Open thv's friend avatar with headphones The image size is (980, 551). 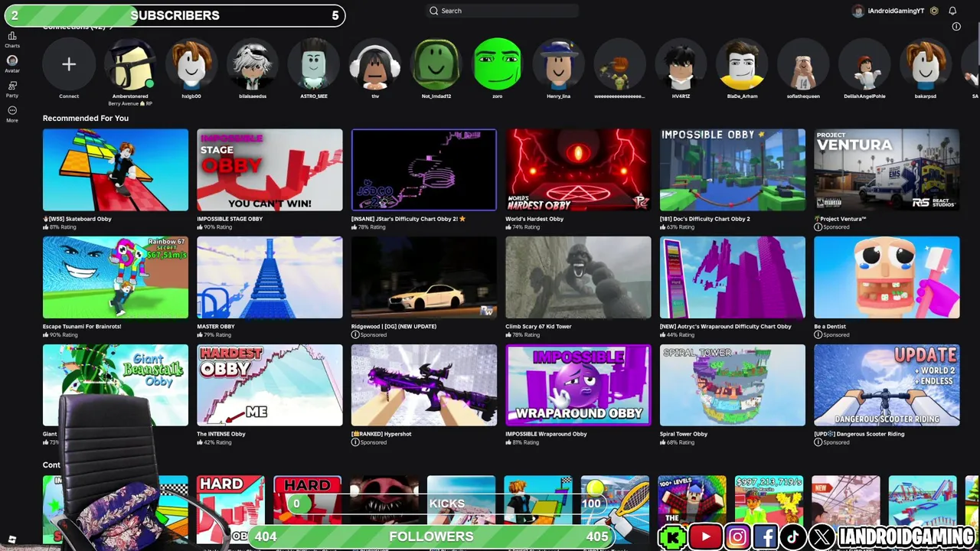tap(375, 64)
